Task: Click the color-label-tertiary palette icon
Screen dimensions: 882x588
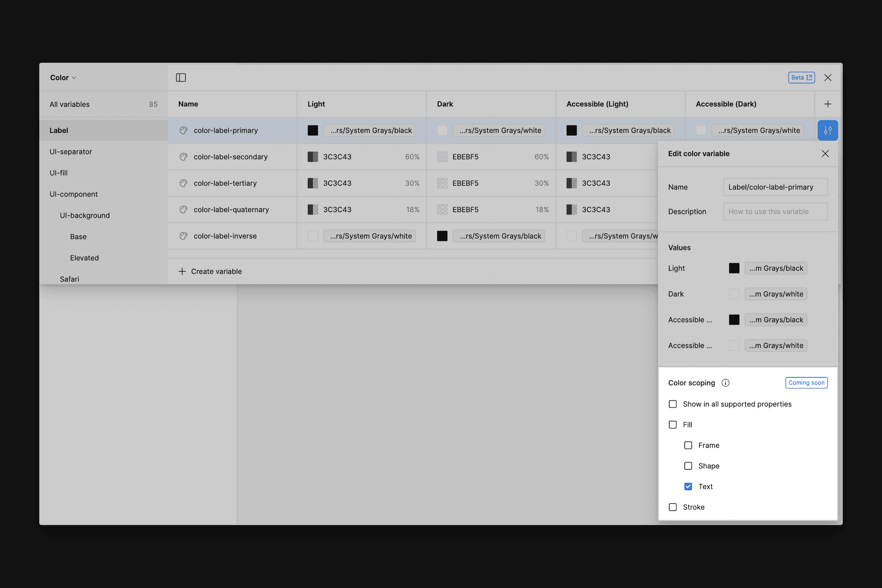Action: pyautogui.click(x=183, y=183)
